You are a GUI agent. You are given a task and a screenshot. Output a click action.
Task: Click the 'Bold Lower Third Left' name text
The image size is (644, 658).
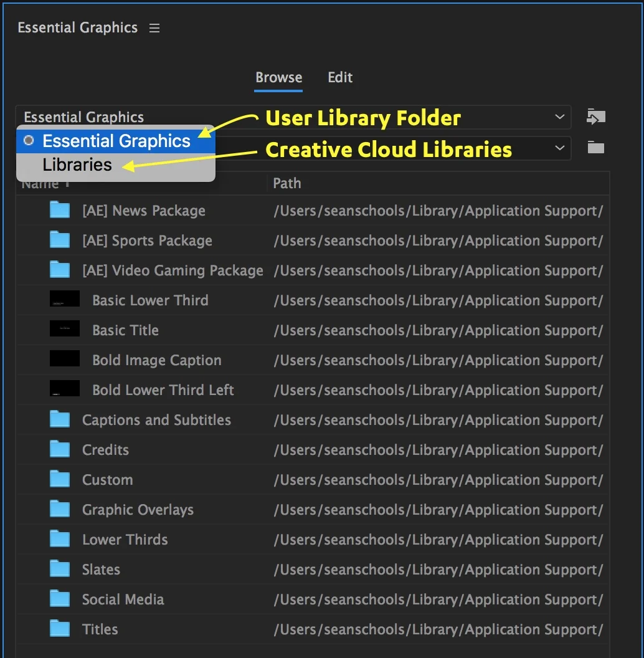pyautogui.click(x=163, y=390)
